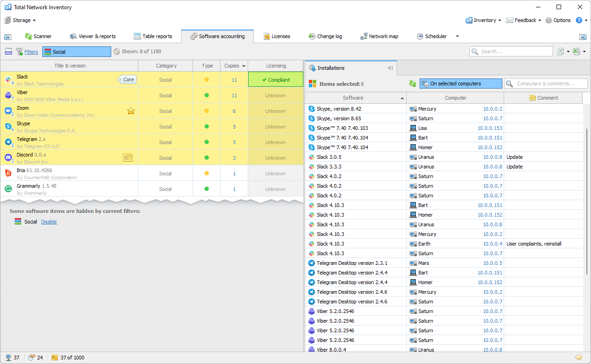Click the Windows logo icon near Items selected
This screenshot has width=591, height=364.
(x=313, y=84)
